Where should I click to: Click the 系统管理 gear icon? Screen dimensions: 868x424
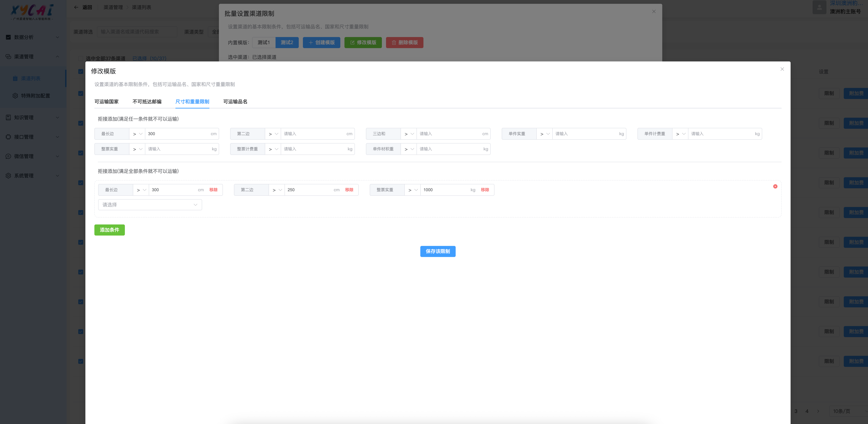click(8, 175)
